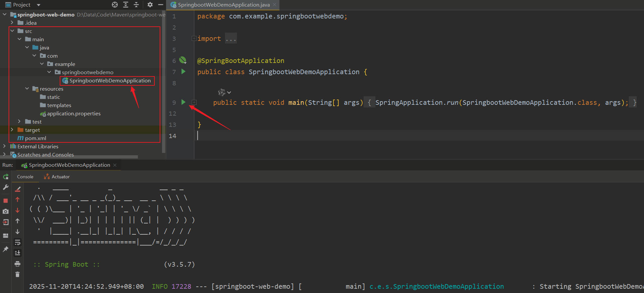Click Collapse All icon in Project toolbar
This screenshot has height=293, width=644.
click(x=136, y=5)
